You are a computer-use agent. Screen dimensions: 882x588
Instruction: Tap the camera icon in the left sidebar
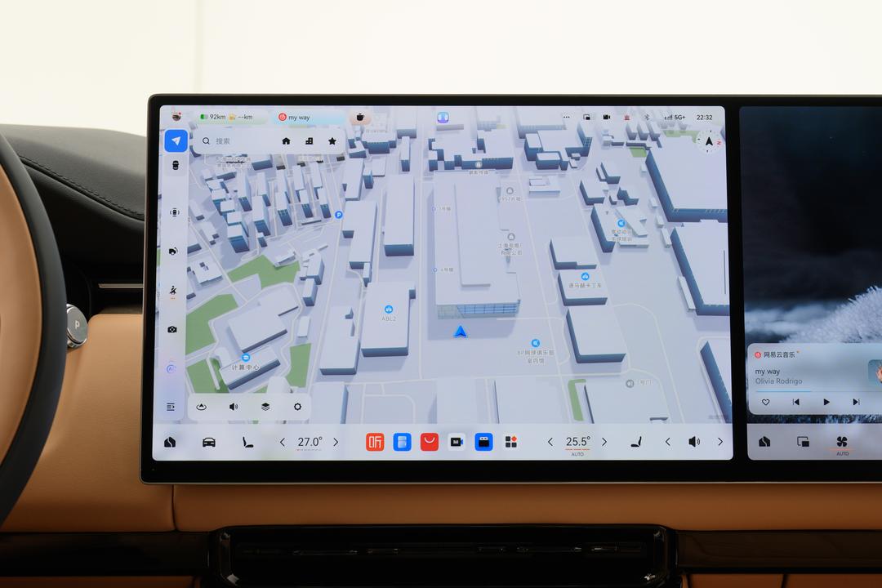tap(172, 329)
